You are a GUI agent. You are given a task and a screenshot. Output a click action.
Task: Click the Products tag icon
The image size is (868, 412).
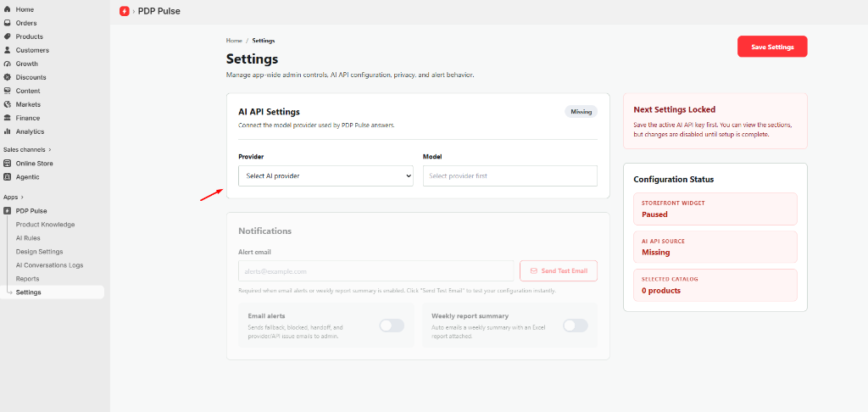(x=7, y=36)
